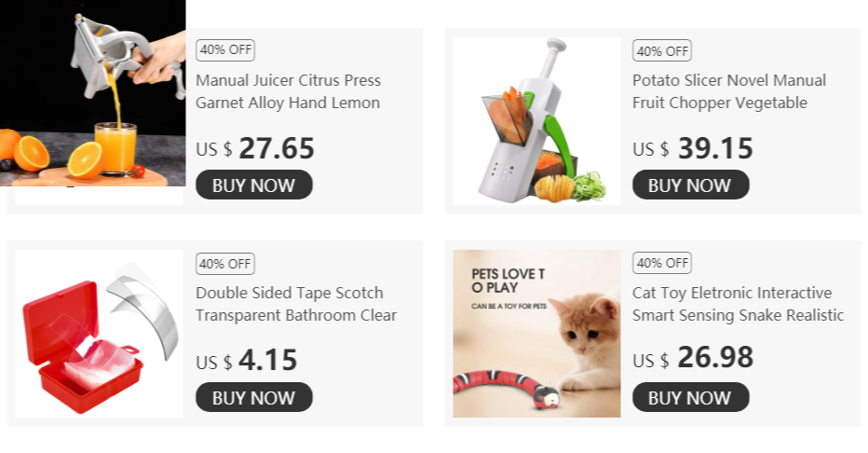Open the Manual Juicer Citrus Press product image
Screen dimensions: 868x453
[92, 93]
